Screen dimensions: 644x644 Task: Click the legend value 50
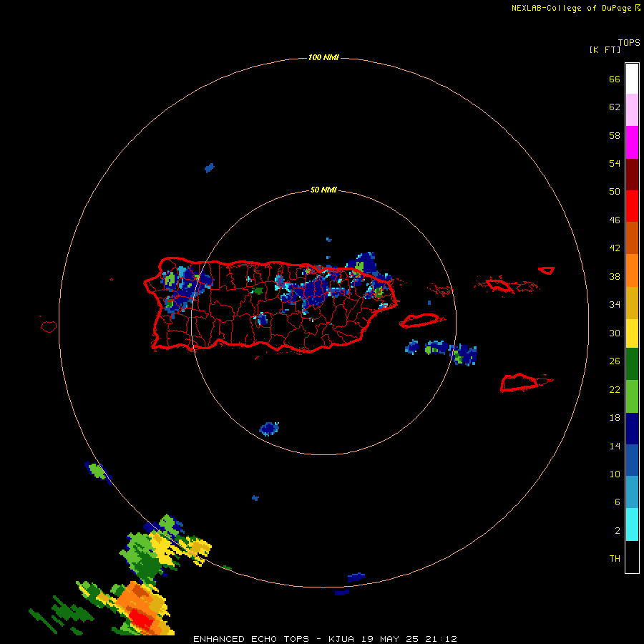(615, 191)
